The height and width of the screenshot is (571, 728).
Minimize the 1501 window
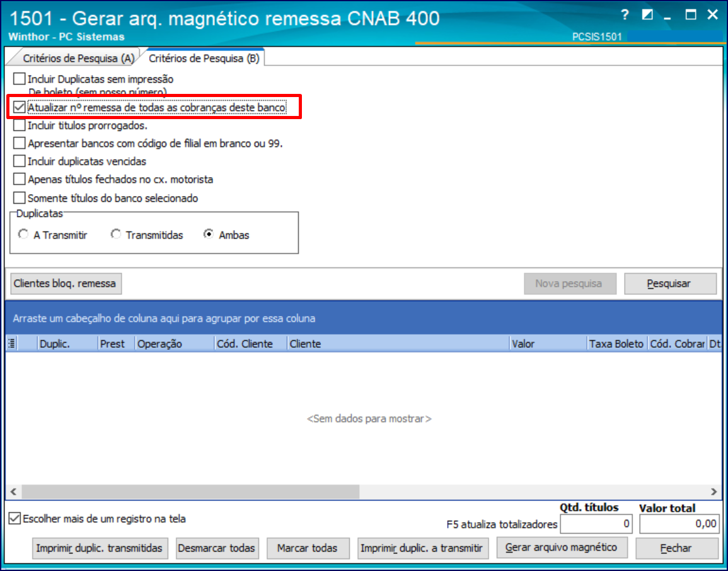click(667, 18)
